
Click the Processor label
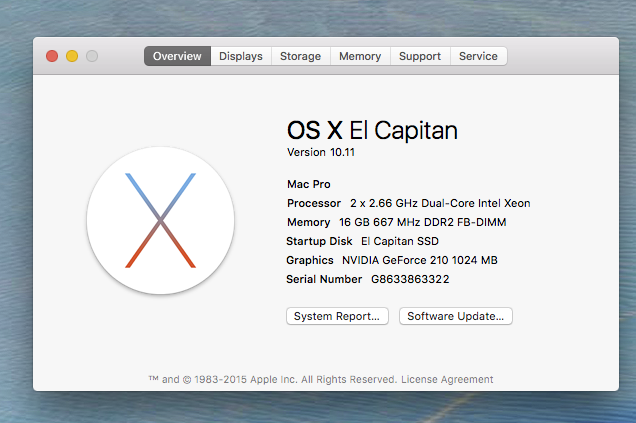click(x=314, y=203)
